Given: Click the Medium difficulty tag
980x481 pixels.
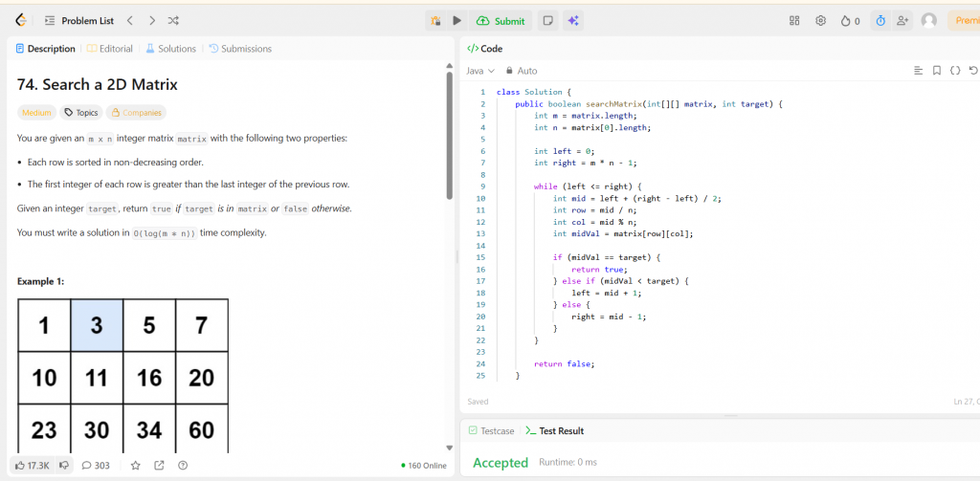Looking at the screenshot, I should (36, 113).
